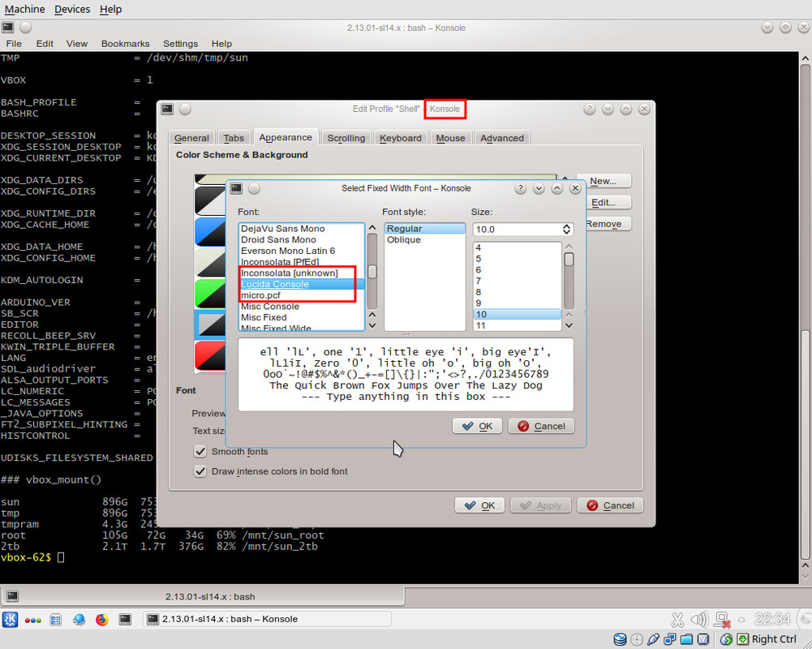
Task: Select the red color scheme thumbnail
Action: tap(211, 355)
